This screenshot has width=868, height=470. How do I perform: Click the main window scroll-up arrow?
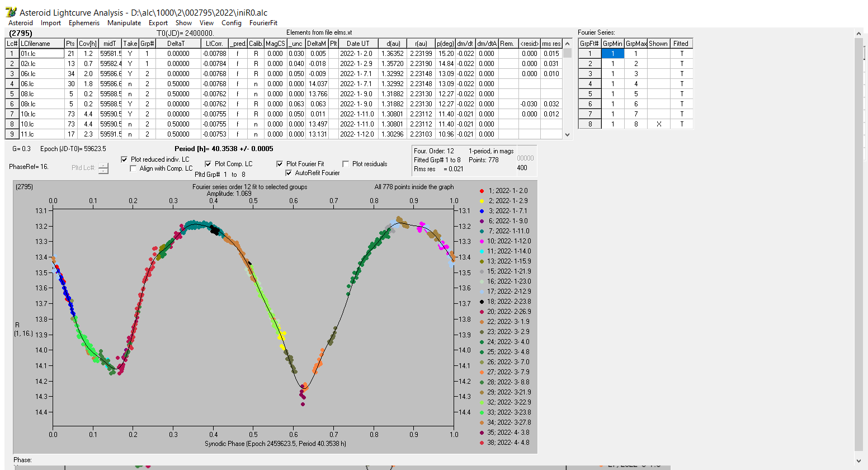(859, 34)
